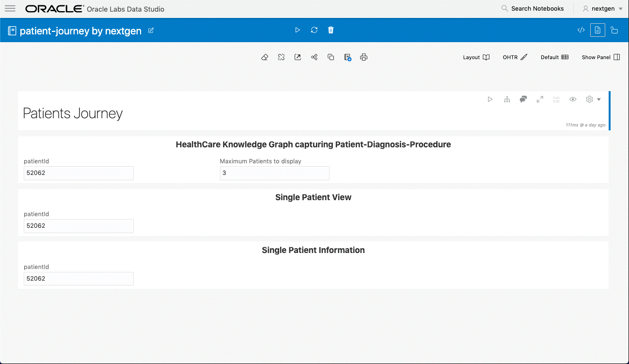Click the patient-journey by nextgen notebook title
This screenshot has width=629, height=364.
80,31
